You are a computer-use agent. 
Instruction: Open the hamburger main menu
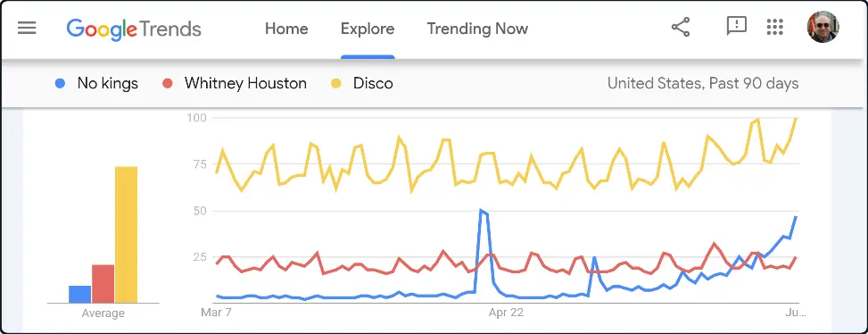click(x=27, y=29)
